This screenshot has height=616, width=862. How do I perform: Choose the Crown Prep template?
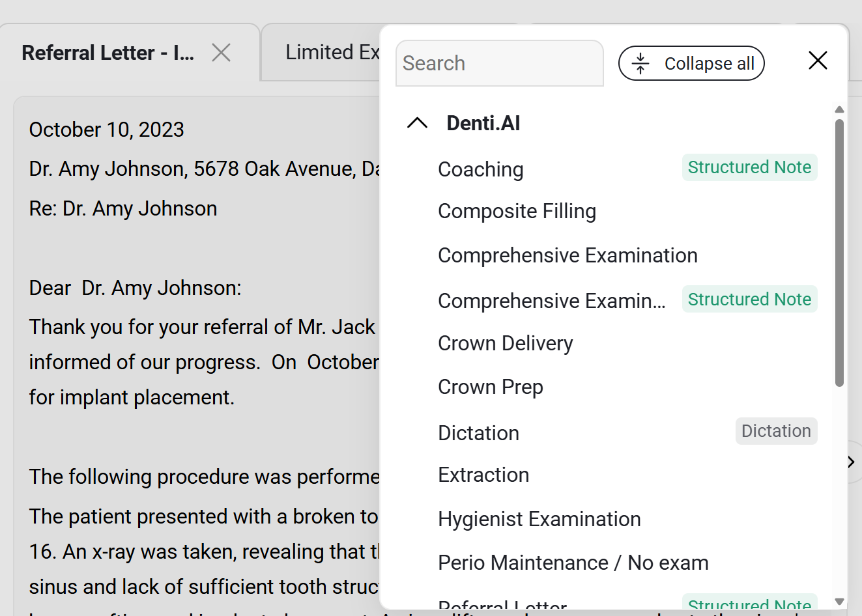click(491, 387)
